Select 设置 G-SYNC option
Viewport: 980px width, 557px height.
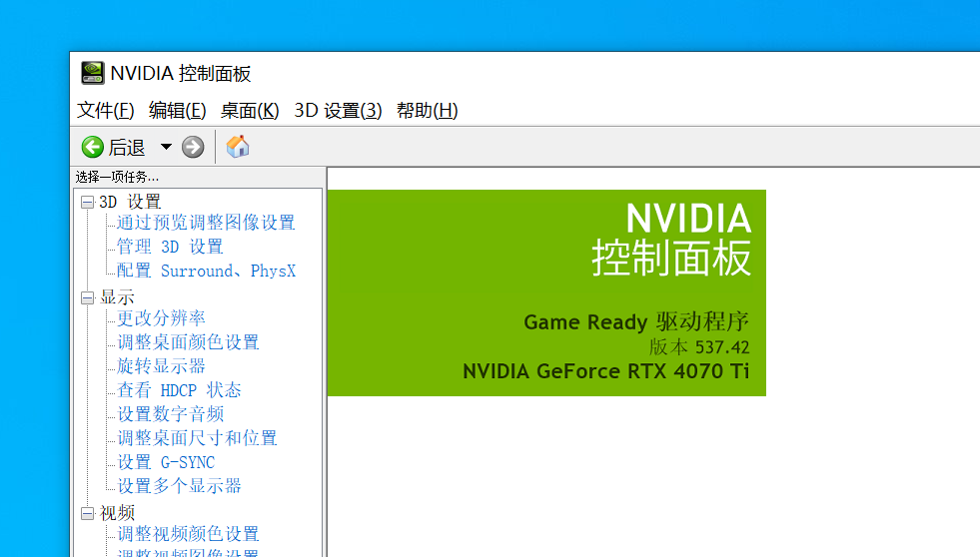pos(166,462)
